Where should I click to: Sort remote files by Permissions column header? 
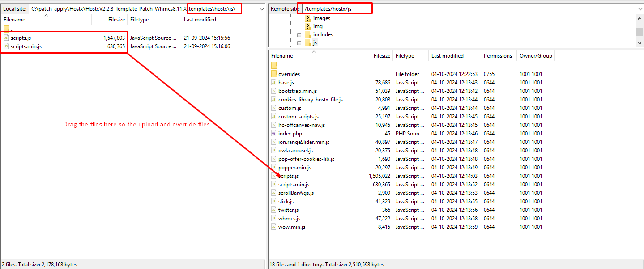point(497,56)
